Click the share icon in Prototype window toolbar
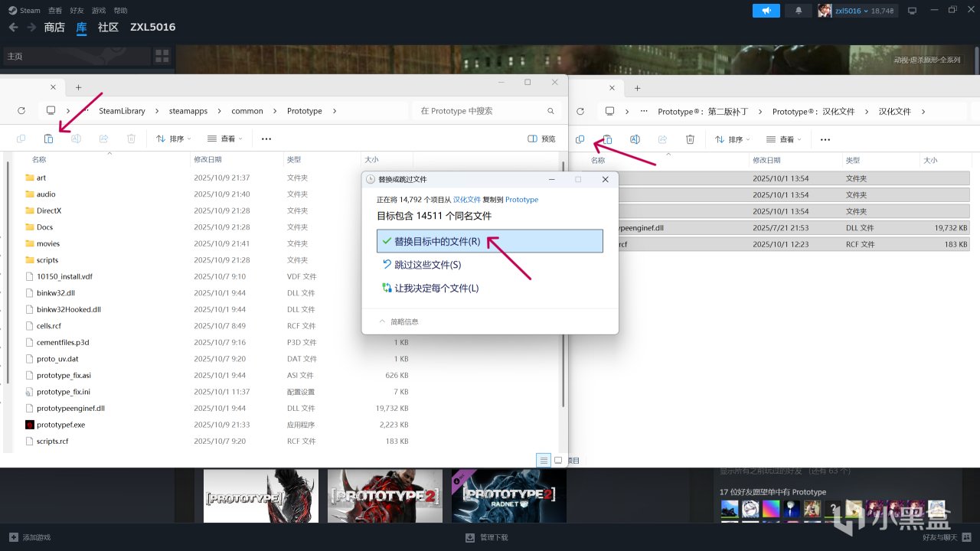This screenshot has height=551, width=980. (x=103, y=139)
